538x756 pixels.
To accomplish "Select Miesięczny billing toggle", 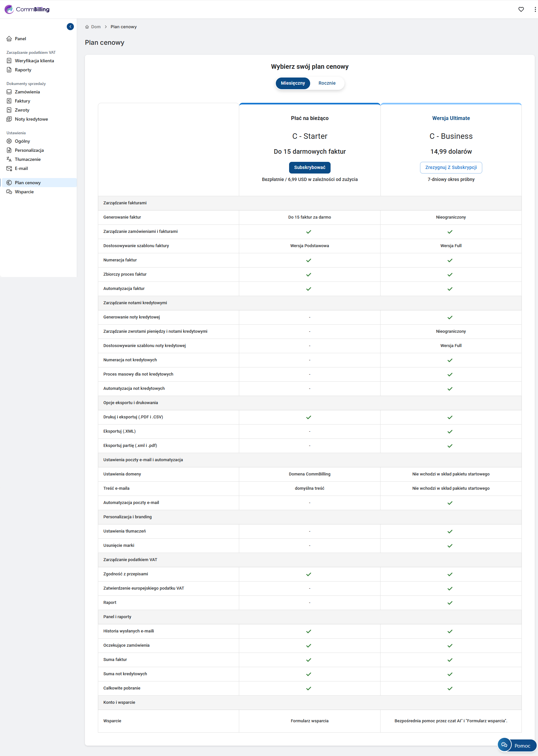I will tap(293, 83).
